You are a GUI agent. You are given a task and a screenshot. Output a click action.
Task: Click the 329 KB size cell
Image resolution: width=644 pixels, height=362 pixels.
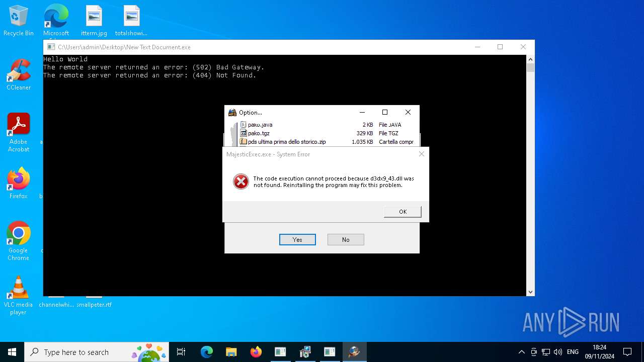coord(365,133)
